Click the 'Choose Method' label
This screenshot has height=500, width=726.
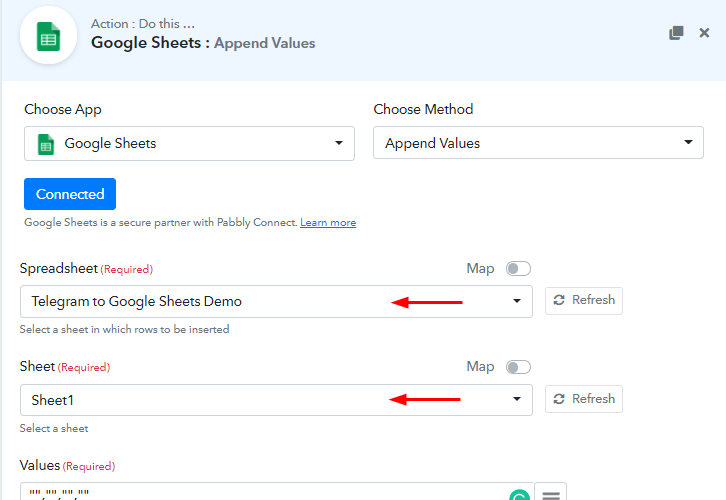(x=423, y=109)
